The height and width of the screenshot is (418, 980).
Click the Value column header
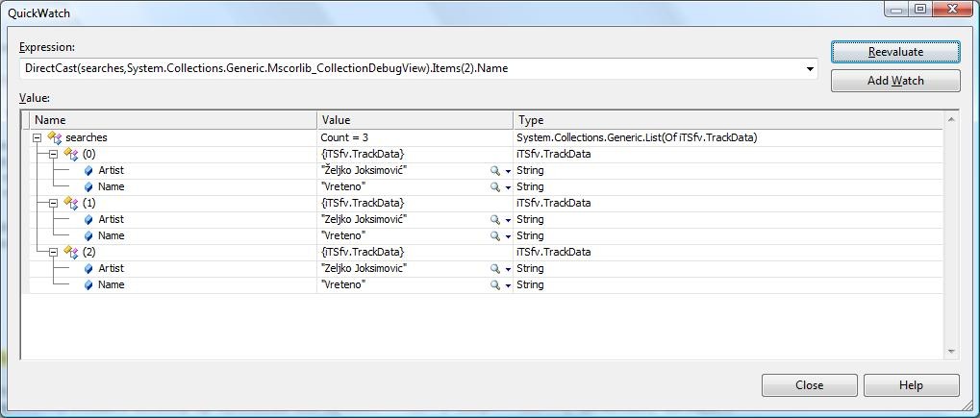[x=415, y=120]
